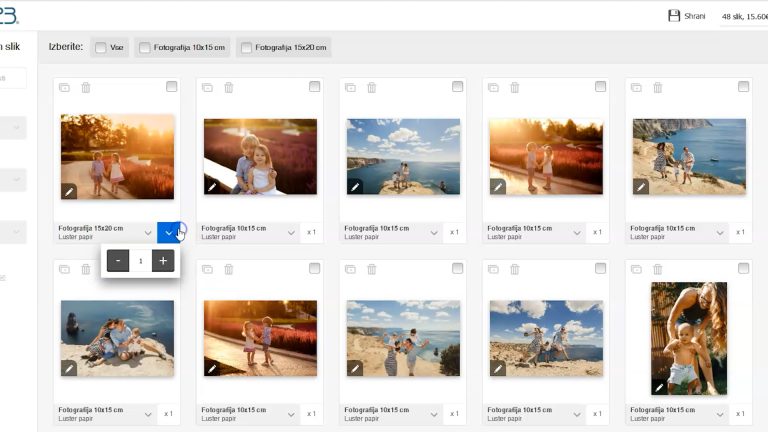Increase quantity with the plus button
The height and width of the screenshot is (432, 768).
pos(163,261)
